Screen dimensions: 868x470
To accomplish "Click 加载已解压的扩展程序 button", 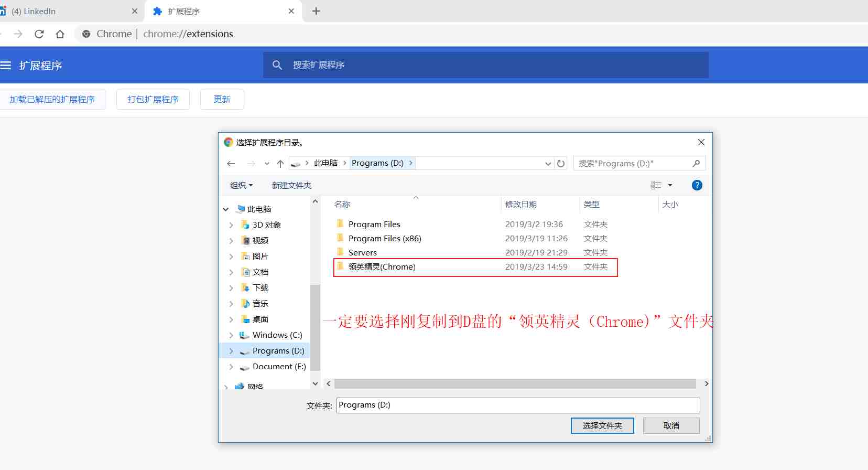I will point(52,99).
